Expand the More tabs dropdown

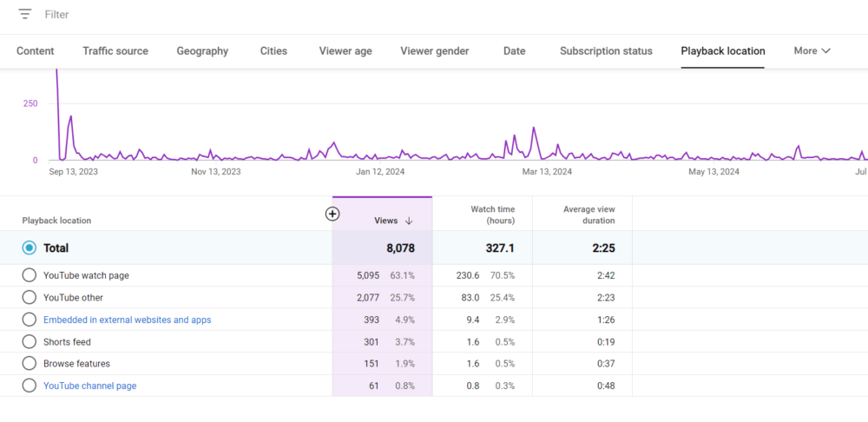812,51
